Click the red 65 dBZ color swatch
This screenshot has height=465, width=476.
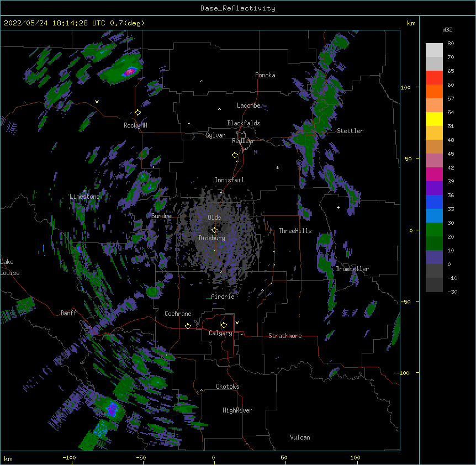434,78
